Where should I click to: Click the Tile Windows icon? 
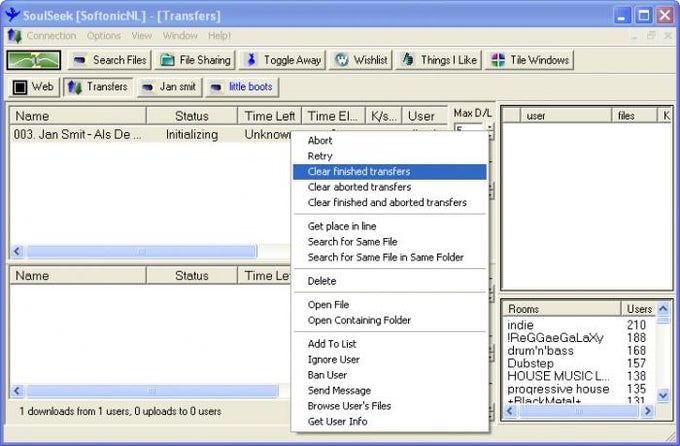[x=498, y=60]
